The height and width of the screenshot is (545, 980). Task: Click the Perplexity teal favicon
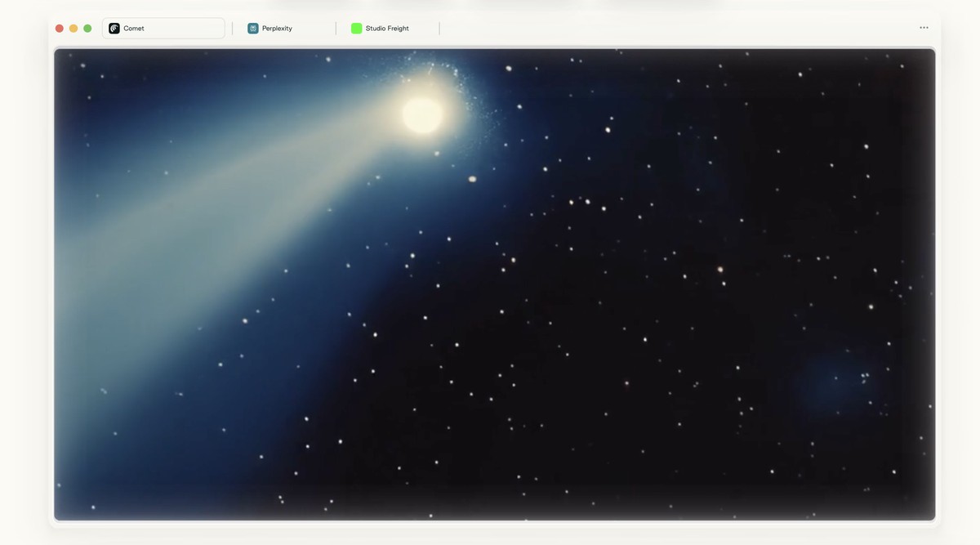(x=253, y=29)
